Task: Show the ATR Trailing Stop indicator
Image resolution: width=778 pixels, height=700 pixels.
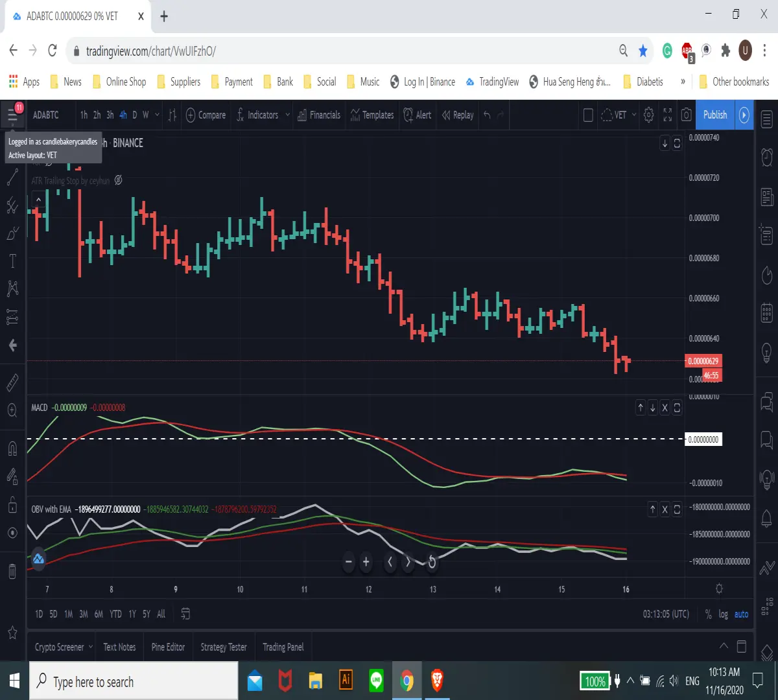Action: pyautogui.click(x=118, y=181)
